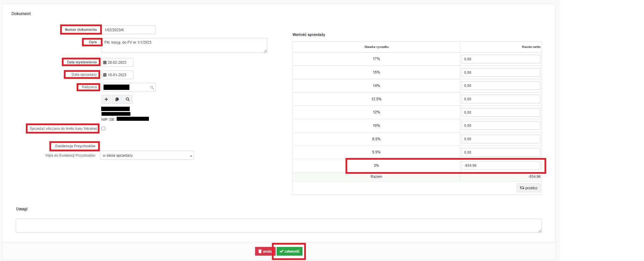Select the 12,5% rate net amount field
Screen dimensions: 644x261
(500, 99)
